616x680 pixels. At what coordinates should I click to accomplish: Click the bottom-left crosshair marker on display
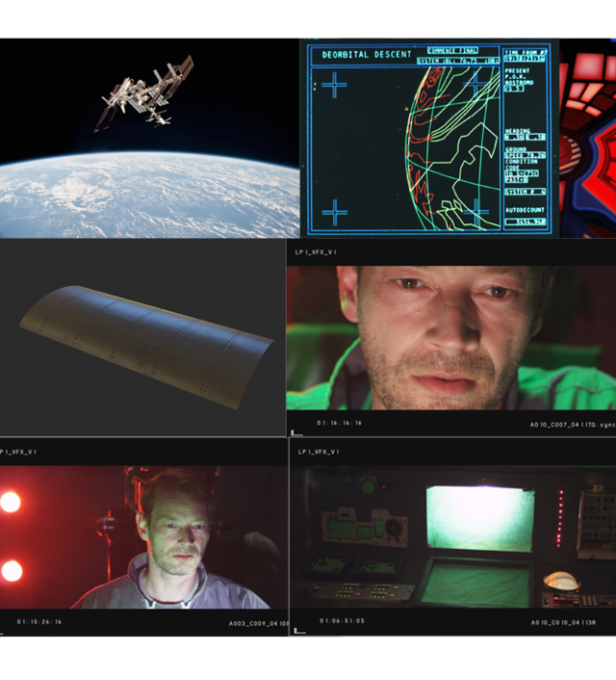(x=333, y=211)
